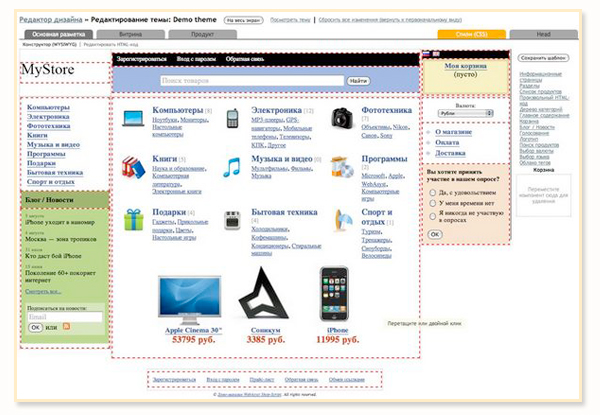Open the Доставка link
Screen dimensions: 600x415
(x=450, y=153)
